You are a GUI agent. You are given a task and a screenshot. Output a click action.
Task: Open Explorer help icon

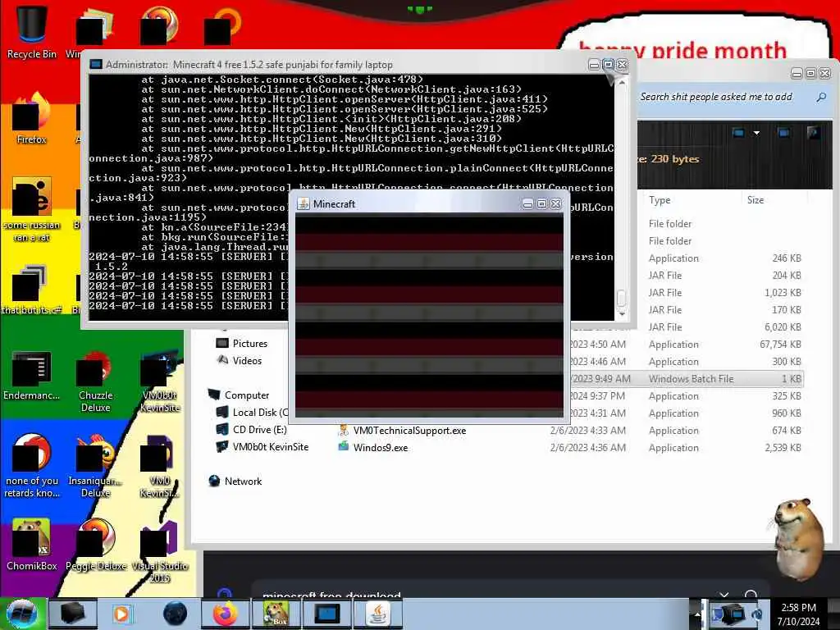click(813, 132)
